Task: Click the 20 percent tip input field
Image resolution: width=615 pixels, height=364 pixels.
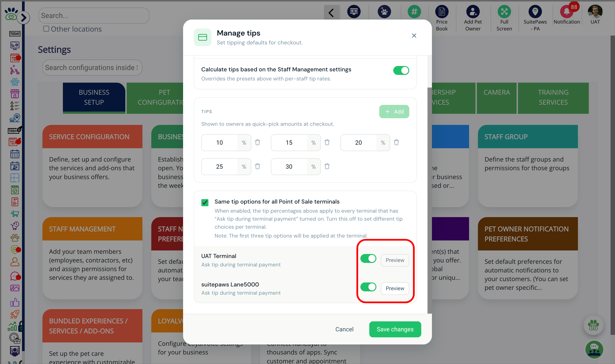Action: [x=358, y=142]
